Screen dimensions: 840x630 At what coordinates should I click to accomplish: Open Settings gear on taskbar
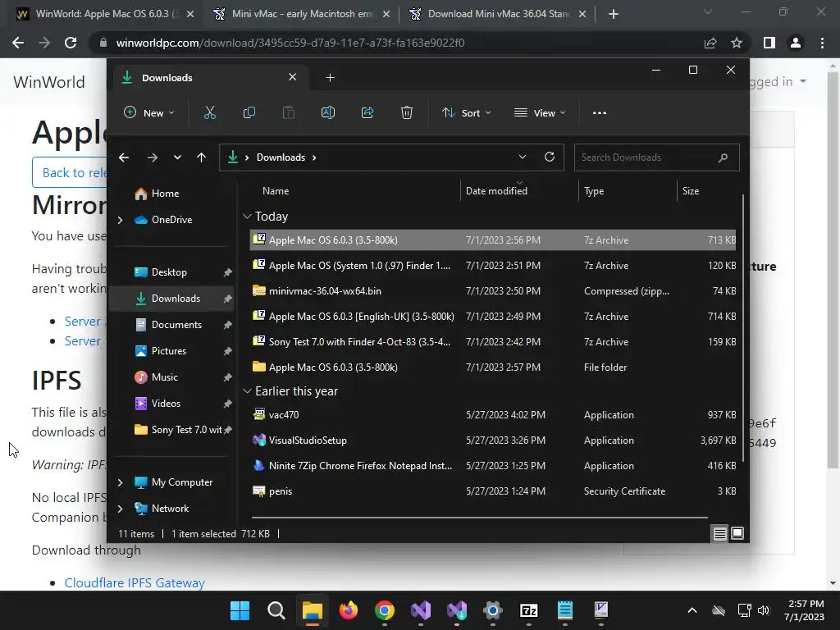[x=493, y=610]
